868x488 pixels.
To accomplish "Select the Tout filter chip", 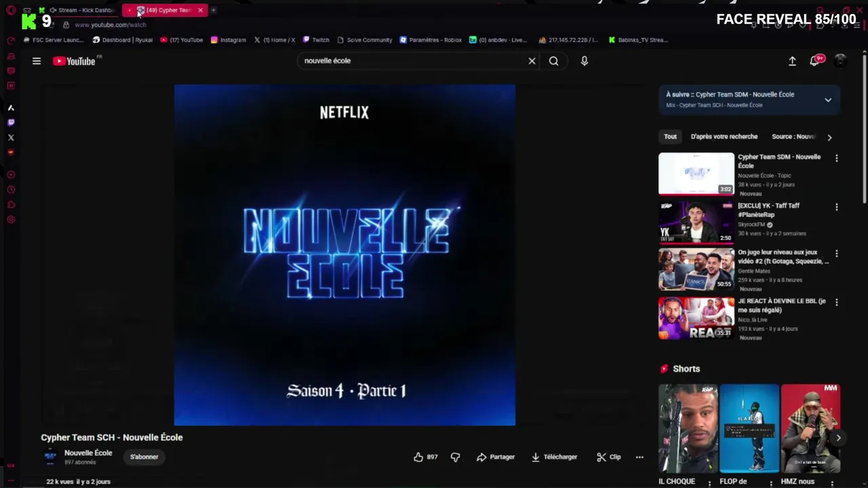I will coord(670,136).
